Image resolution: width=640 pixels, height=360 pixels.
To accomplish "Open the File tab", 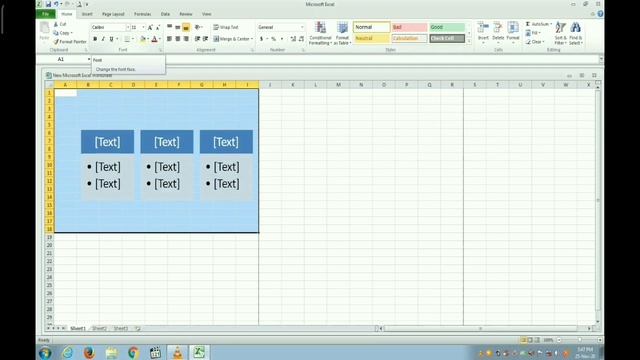I will pyautogui.click(x=46, y=14).
